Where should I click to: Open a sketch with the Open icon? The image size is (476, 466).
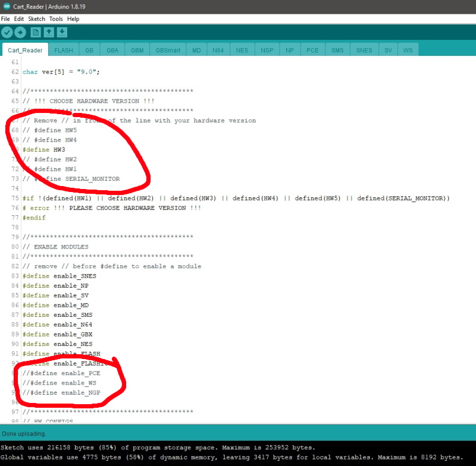[x=49, y=32]
